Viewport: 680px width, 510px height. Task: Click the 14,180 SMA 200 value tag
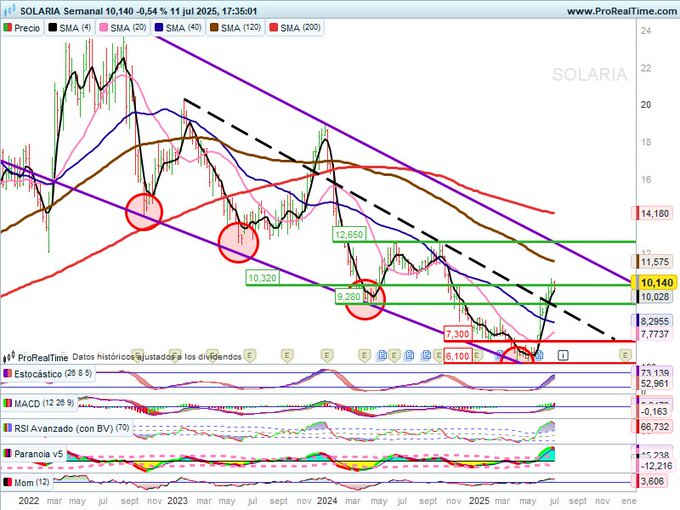655,213
